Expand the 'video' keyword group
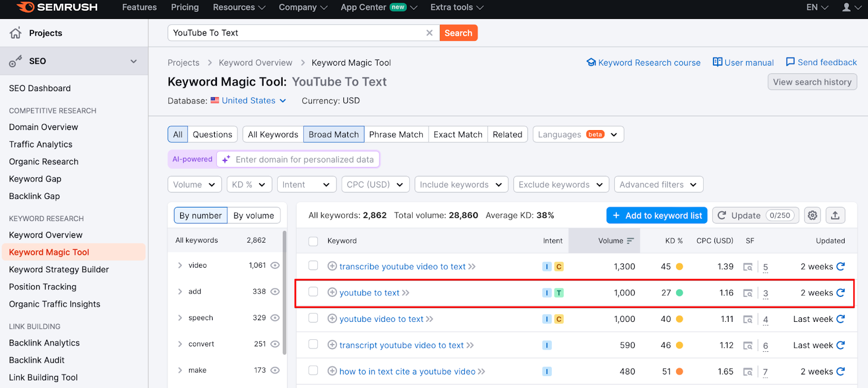Image resolution: width=868 pixels, height=388 pixels. coord(180,266)
